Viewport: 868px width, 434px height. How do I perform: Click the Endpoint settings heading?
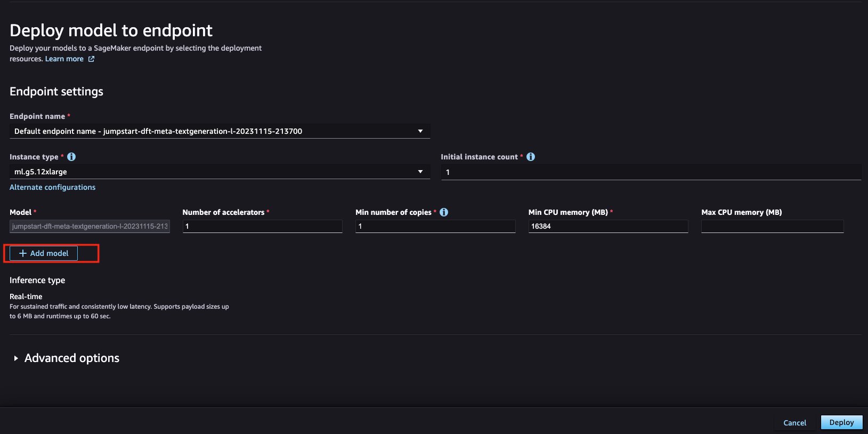(x=56, y=92)
